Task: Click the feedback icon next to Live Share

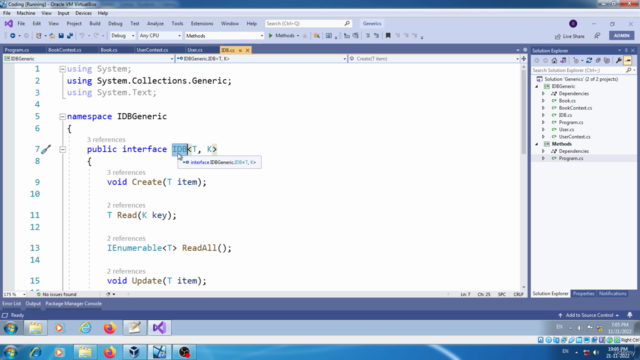Action: [597, 36]
